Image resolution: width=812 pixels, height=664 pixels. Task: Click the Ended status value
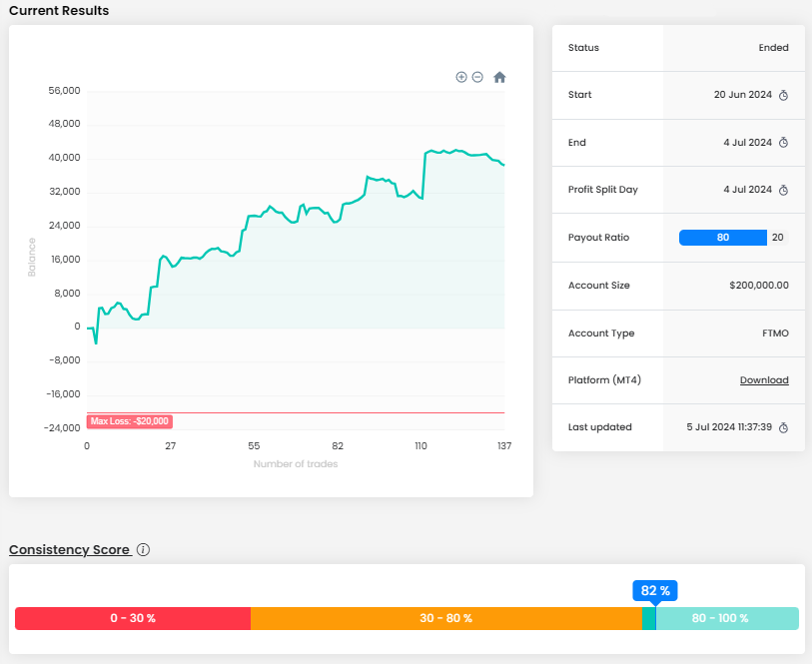(773, 48)
